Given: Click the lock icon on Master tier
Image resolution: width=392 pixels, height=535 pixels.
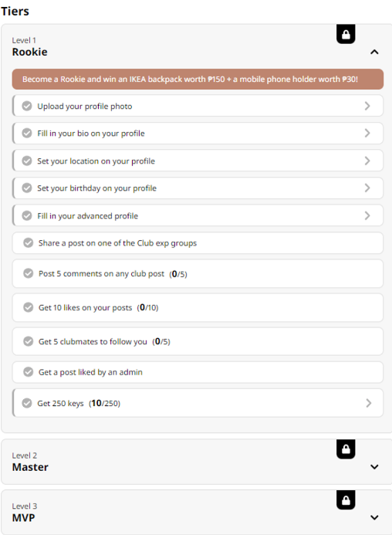Looking at the screenshot, I should click(x=346, y=449).
